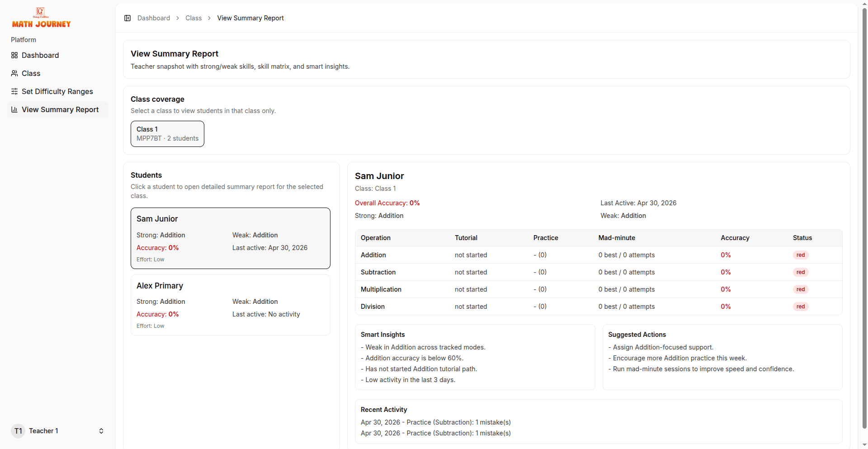Click 'Class: Class 1' under Sam Junior heading
Image resolution: width=868 pixels, height=449 pixels.
[375, 189]
